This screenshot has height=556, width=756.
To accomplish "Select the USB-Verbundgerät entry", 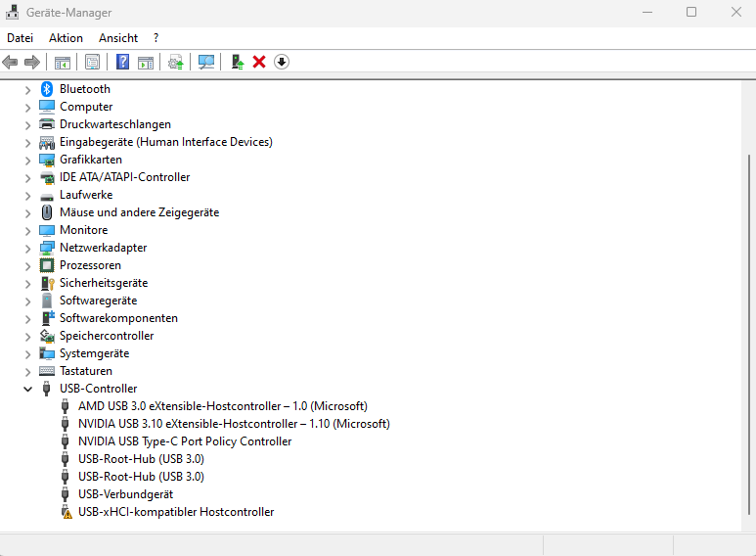I will (x=125, y=494).
